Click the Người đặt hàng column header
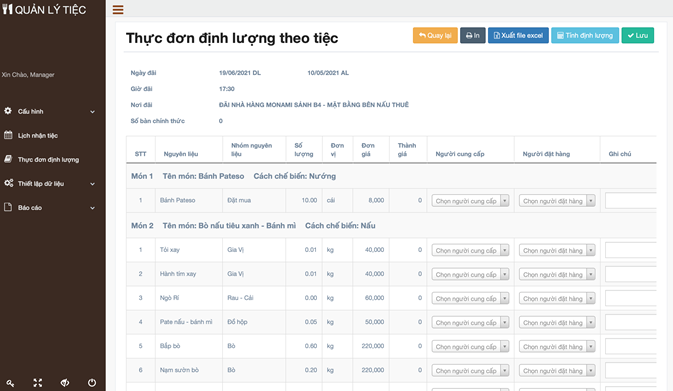This screenshot has width=673, height=391. [546, 154]
